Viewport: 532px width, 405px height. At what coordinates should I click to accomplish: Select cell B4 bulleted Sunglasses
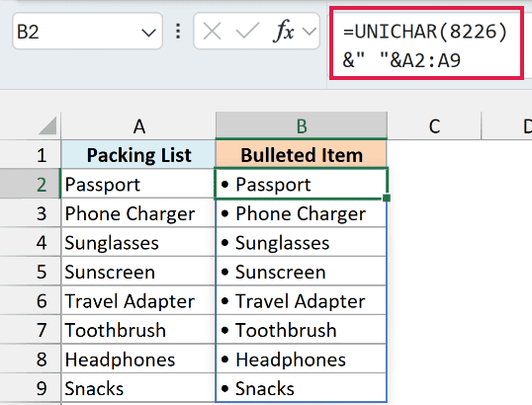pyautogui.click(x=302, y=242)
